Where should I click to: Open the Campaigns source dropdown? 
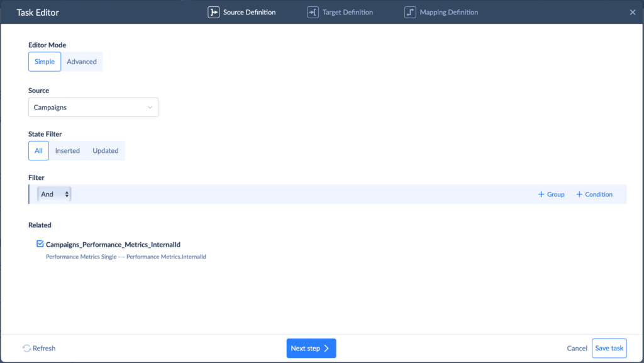coord(93,108)
